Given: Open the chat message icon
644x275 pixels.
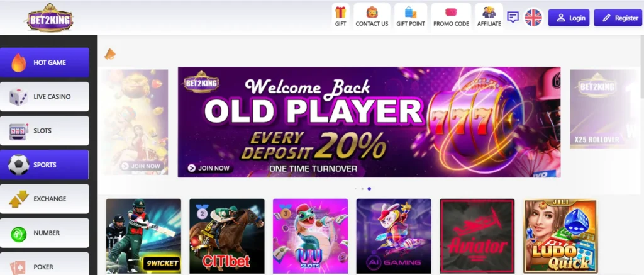Looking at the screenshot, I should coord(513,17).
